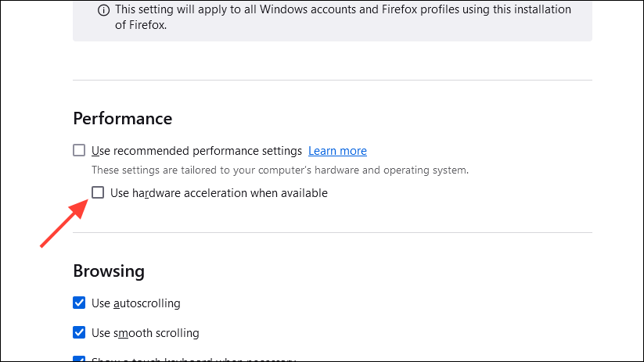Image resolution: width=644 pixels, height=362 pixels.
Task: Tick the hardware acceleration checkbox
Action: (x=98, y=192)
